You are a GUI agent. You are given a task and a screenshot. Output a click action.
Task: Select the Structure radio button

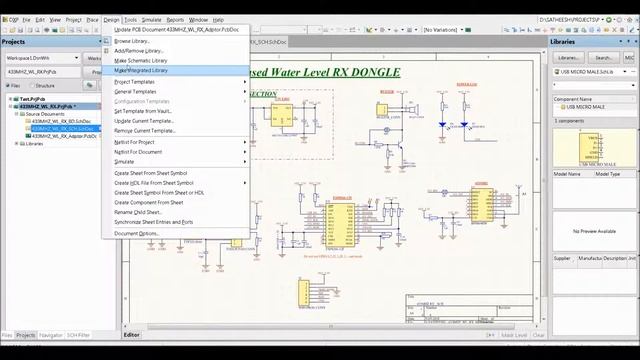pos(32,86)
